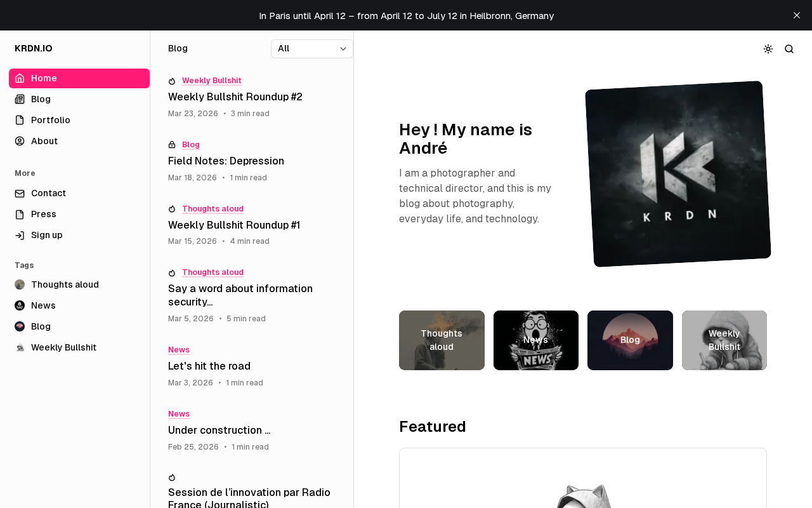Viewport: 812px width, 508px height.
Task: Select the Weekly Bullshit sidebar tag
Action: 63,347
